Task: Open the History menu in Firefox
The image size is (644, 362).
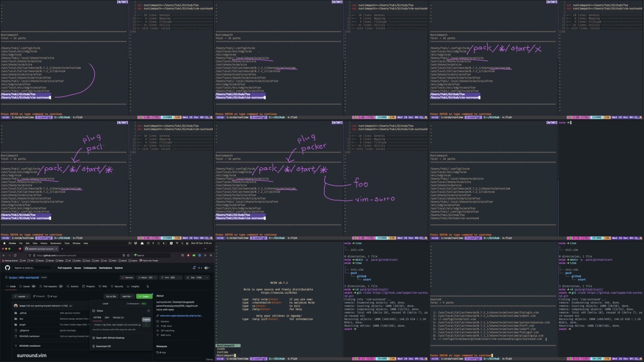Action: coord(44,243)
